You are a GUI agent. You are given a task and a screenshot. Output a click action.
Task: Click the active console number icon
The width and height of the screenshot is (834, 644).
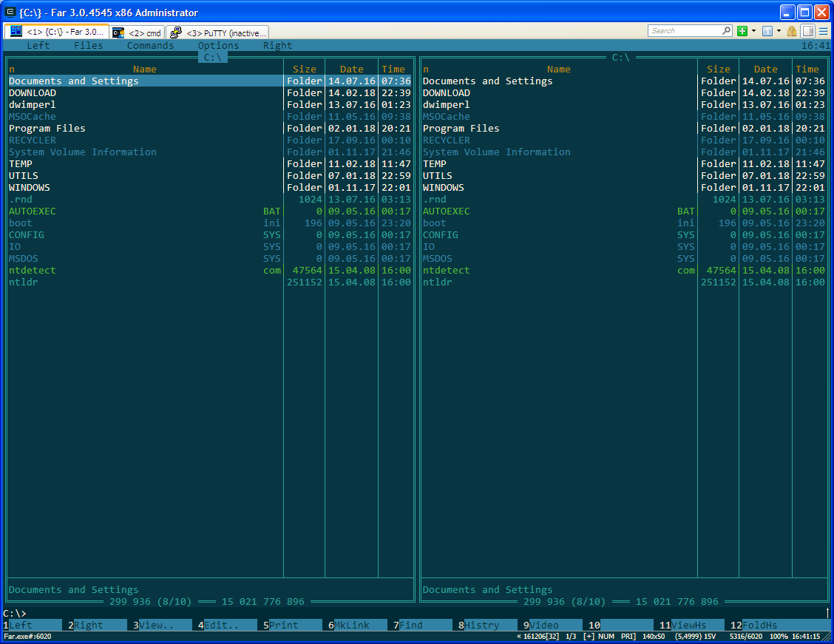click(767, 31)
